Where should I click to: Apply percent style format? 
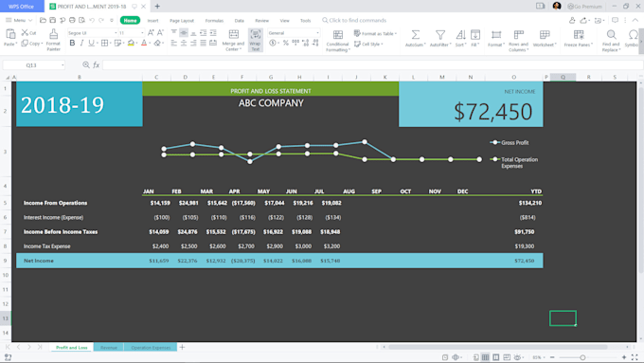click(286, 44)
